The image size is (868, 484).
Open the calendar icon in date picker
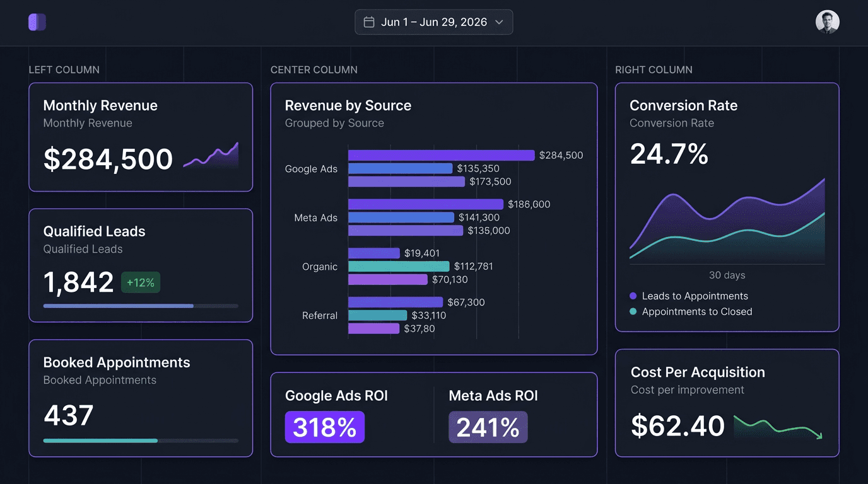[369, 22]
